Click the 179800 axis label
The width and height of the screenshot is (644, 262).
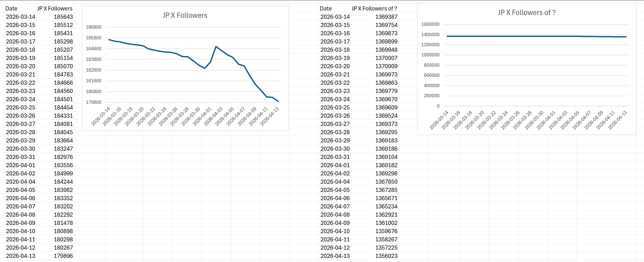[x=94, y=102]
